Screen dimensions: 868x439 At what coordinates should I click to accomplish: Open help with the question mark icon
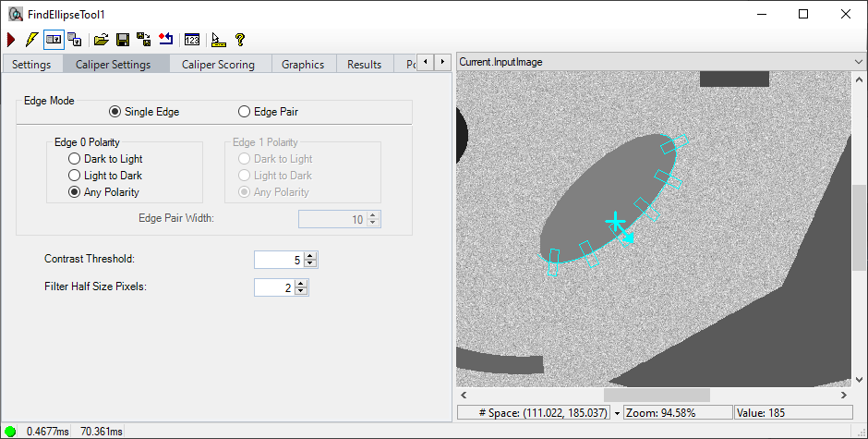point(240,40)
